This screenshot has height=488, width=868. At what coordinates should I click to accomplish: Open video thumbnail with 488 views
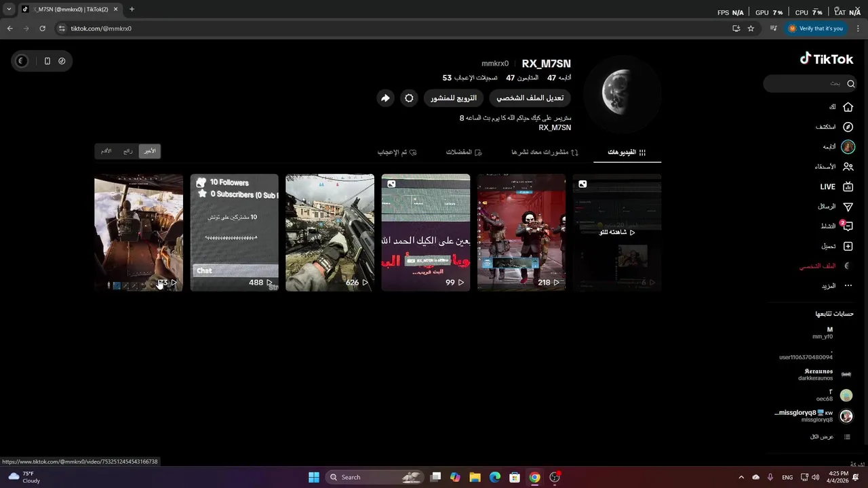234,232
